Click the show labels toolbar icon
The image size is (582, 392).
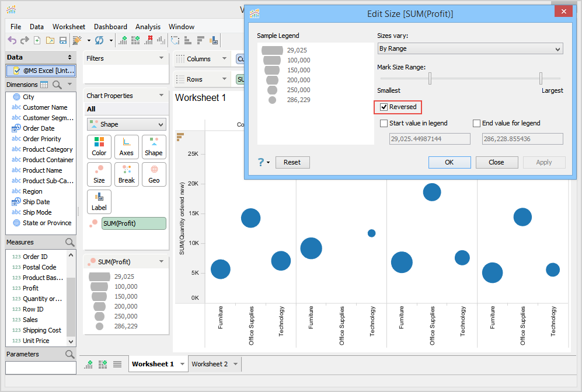pos(214,40)
